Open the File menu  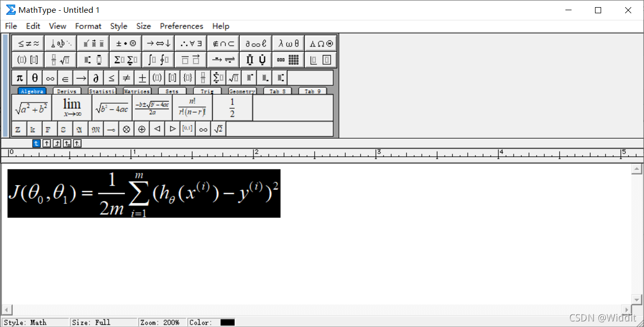(11, 26)
